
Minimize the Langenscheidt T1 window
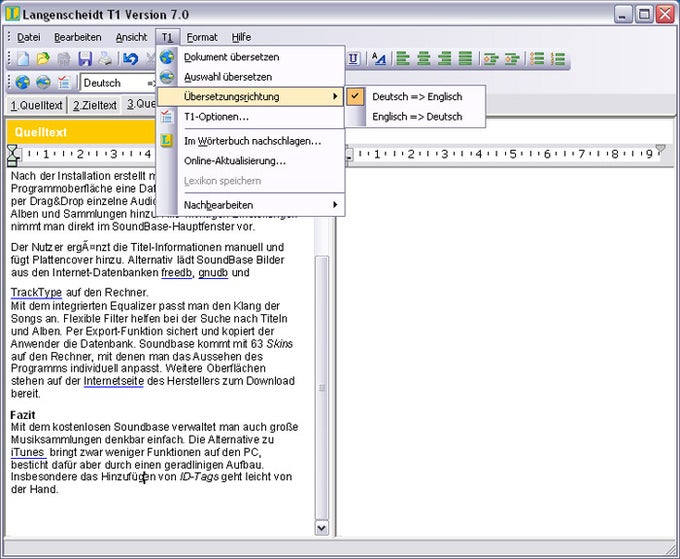pyautogui.click(x=623, y=14)
